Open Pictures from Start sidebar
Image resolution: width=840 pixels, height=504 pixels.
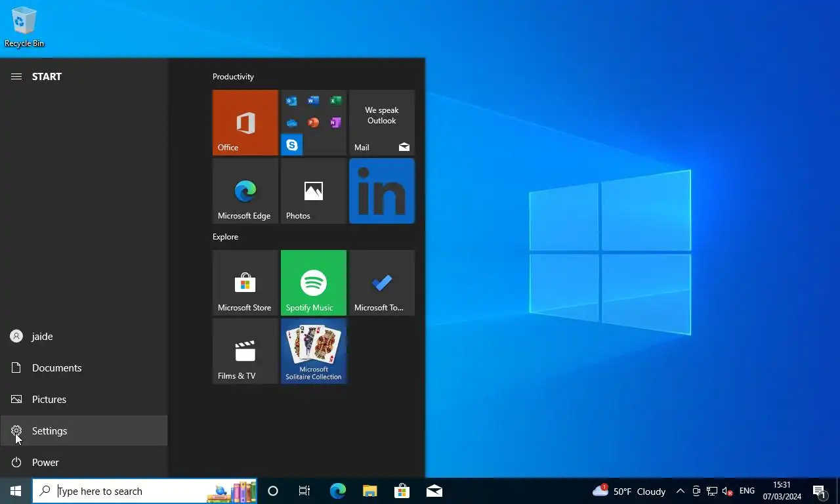[84, 400]
